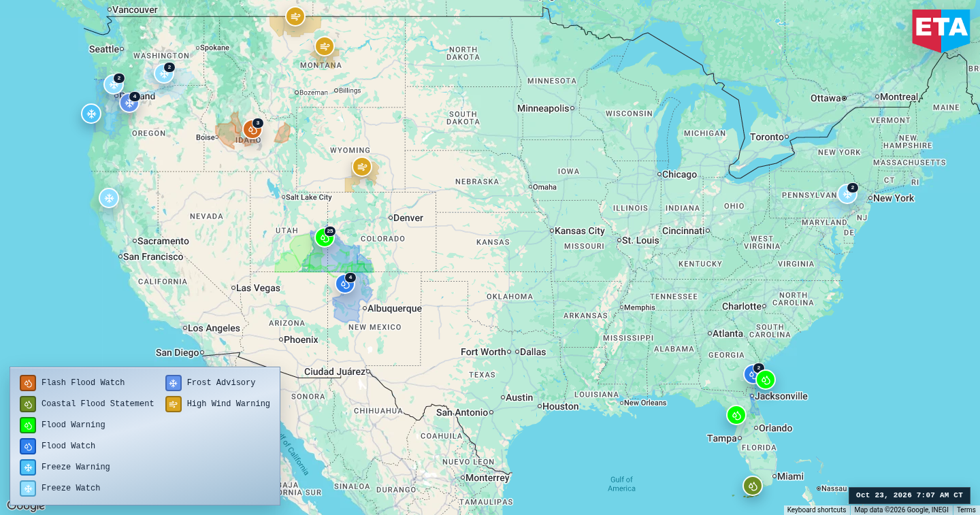Screen dimensions: 980x515
Task: Click the San Antonio city label
Action: (462, 413)
